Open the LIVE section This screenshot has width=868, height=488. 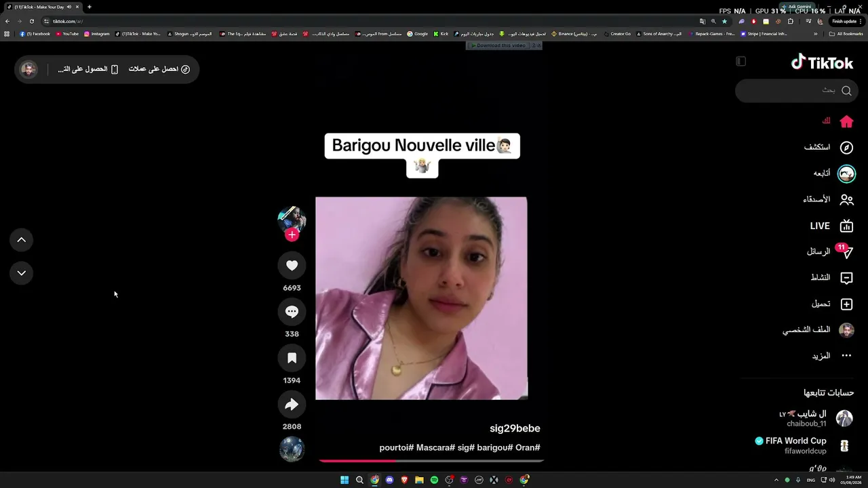(x=831, y=226)
